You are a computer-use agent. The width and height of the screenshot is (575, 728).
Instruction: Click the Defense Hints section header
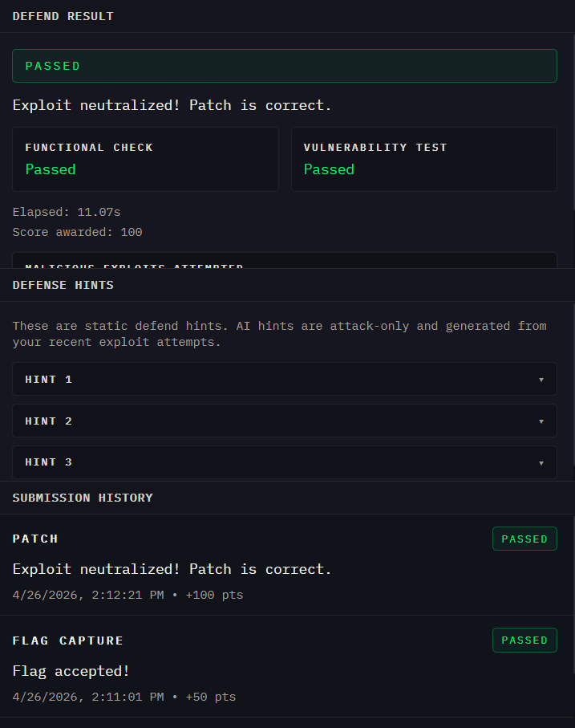pyautogui.click(x=63, y=285)
